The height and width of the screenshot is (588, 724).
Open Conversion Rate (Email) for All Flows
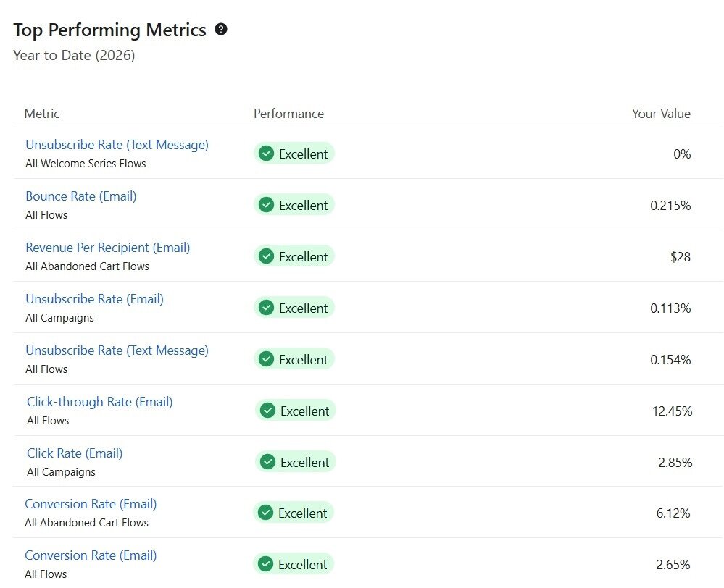pos(91,555)
